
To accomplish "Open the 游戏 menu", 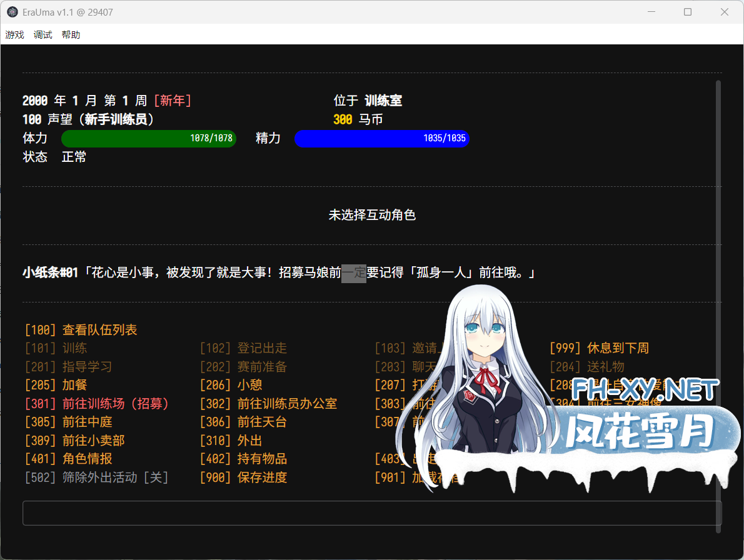I will click(x=15, y=34).
